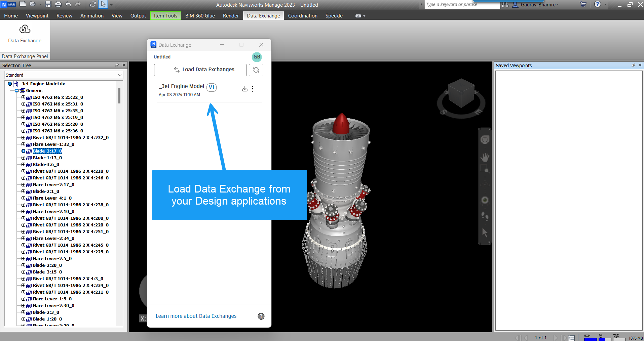The width and height of the screenshot is (644, 341).
Task: Click the Refresh icon in Quick Access toolbar
Action: coord(93,4)
